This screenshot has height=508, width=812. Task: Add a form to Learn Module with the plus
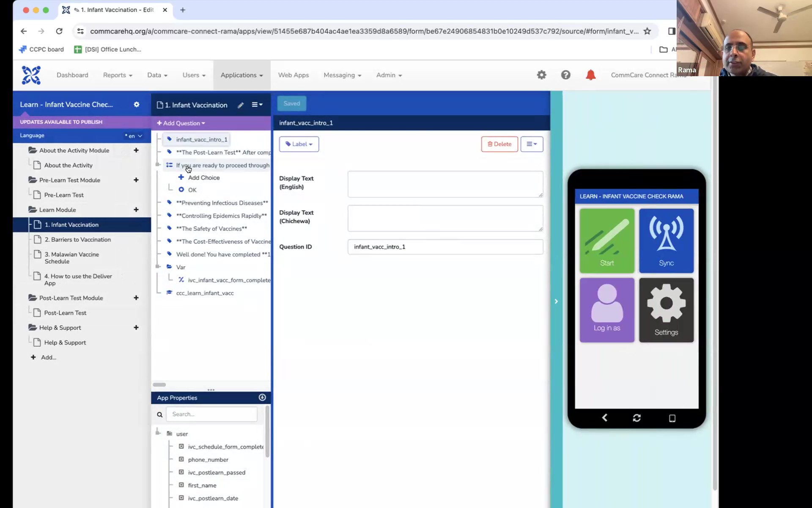click(136, 210)
